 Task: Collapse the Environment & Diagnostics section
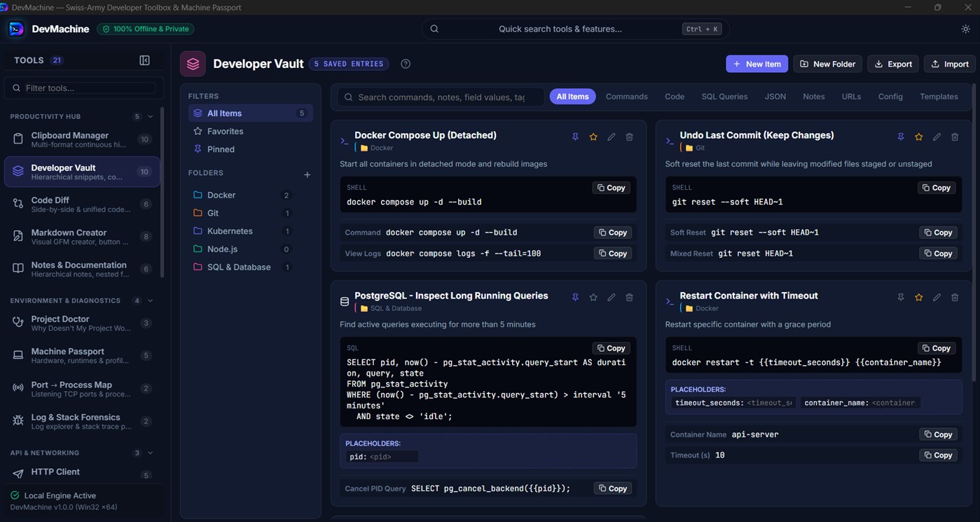pos(150,301)
